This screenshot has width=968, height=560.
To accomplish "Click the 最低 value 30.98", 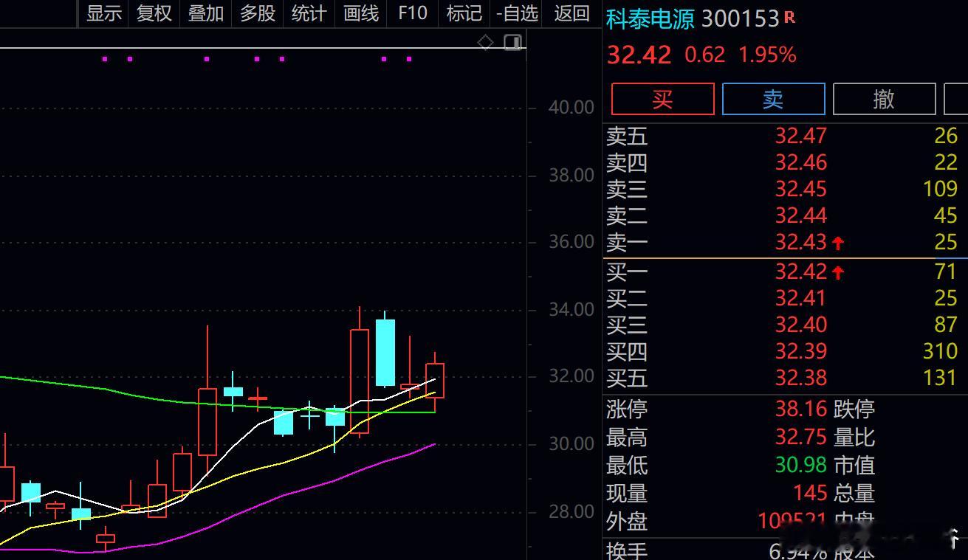I will click(x=801, y=465).
